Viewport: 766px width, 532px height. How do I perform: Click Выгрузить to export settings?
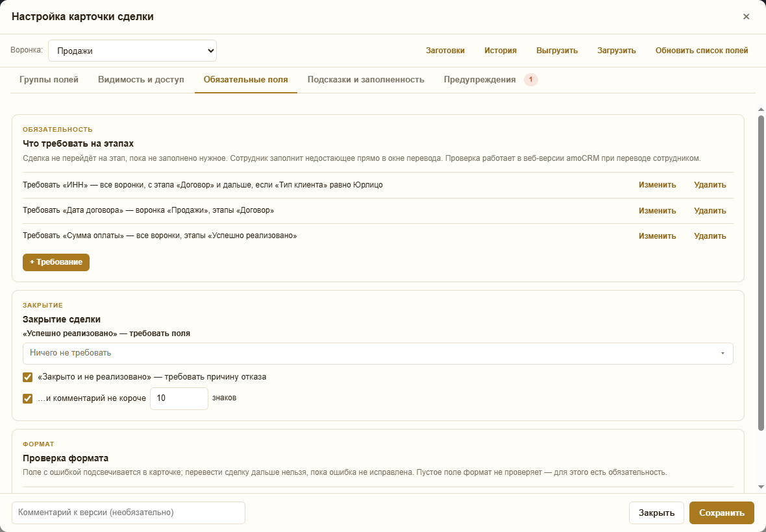click(557, 51)
